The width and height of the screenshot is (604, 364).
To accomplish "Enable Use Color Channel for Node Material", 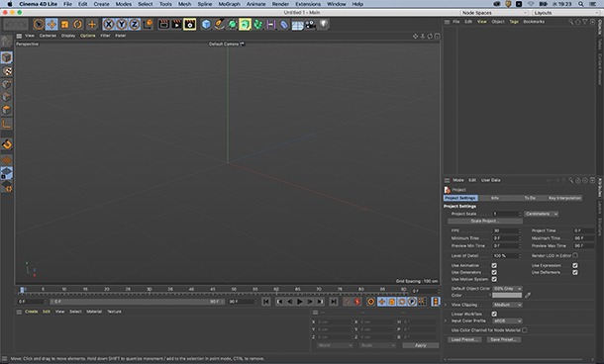I will 525,330.
